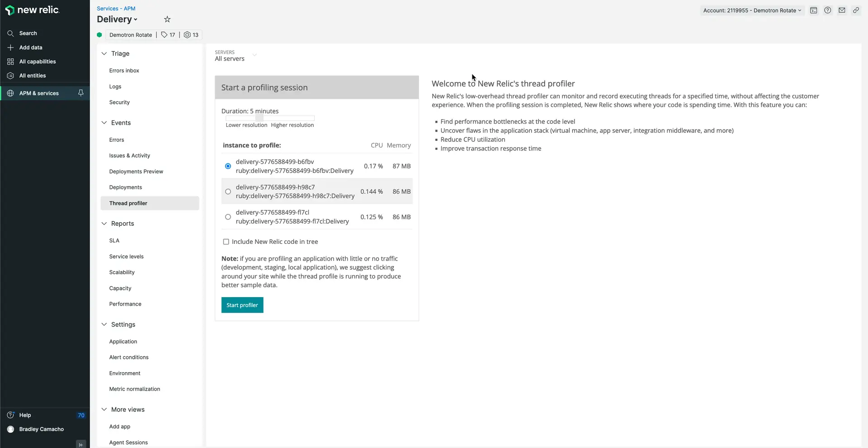Open the Bradley Camacho user profile
Viewport: 868px width, 448px height.
[x=41, y=429]
